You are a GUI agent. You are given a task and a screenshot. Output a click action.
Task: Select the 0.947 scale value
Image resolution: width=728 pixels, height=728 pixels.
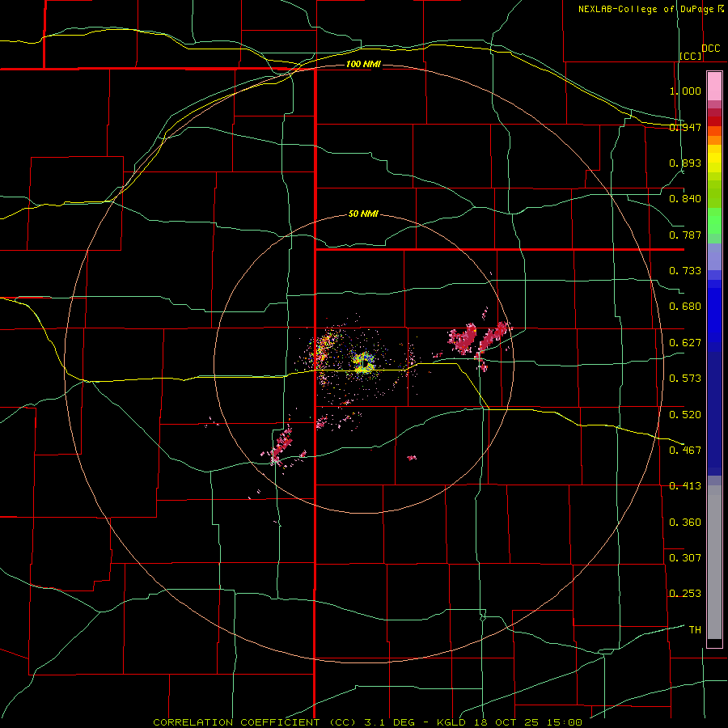(x=685, y=127)
